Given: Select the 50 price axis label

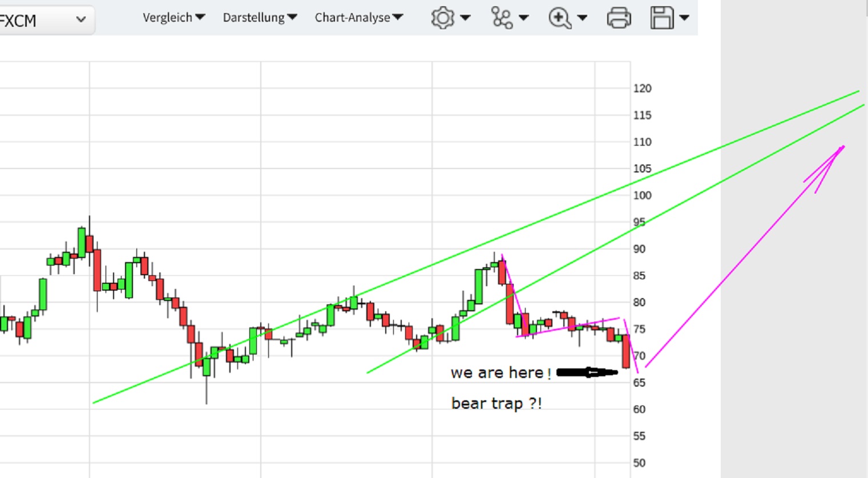Looking at the screenshot, I should [x=639, y=463].
